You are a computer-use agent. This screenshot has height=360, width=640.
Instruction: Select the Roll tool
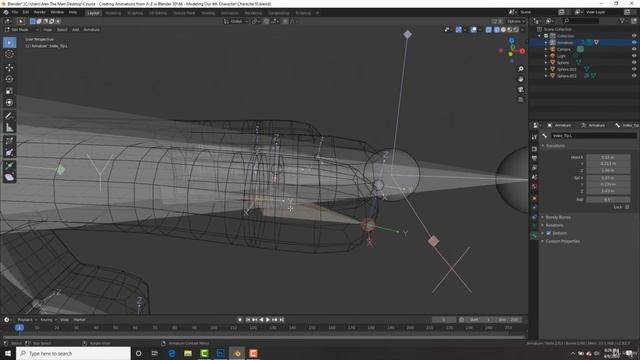9,141
